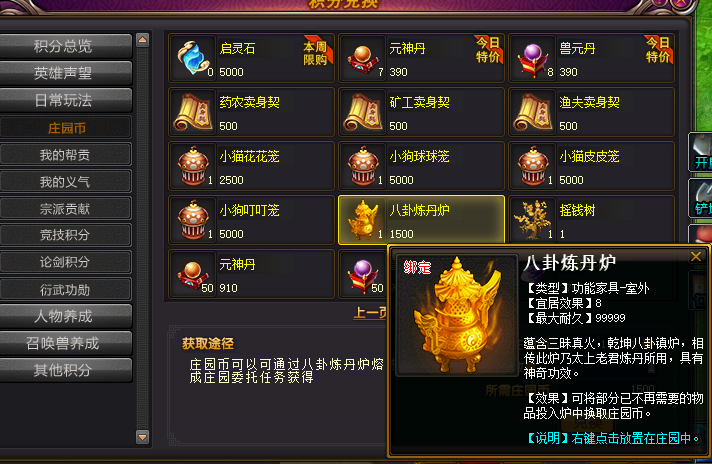
Task: Close the 八卦炼丹炉 tooltip popup
Action: (x=696, y=257)
